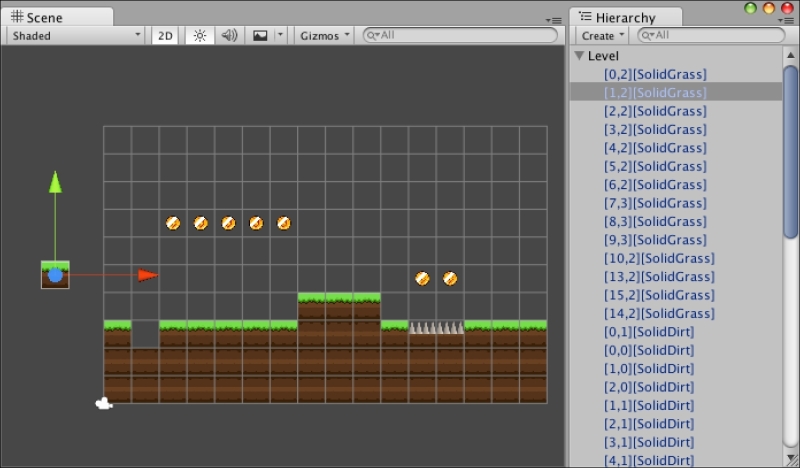The image size is (800, 468).
Task: Open the scene effects dropdown arrow
Action: click(280, 35)
